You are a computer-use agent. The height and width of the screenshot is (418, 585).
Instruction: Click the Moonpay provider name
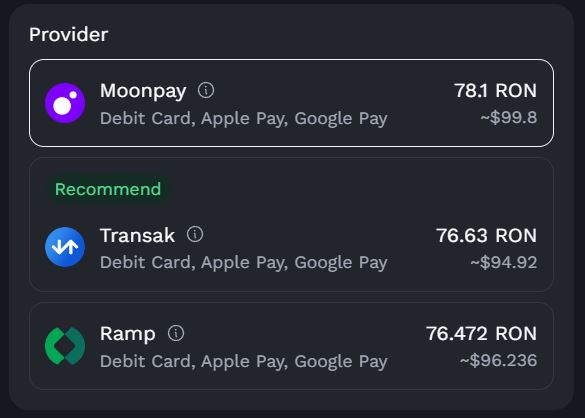(143, 91)
